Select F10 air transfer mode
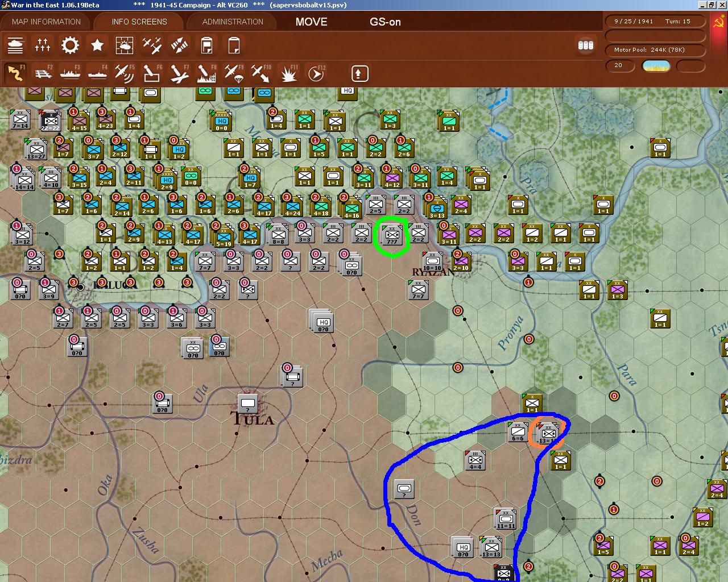Viewport: 728px width, 582px height. tap(261, 73)
